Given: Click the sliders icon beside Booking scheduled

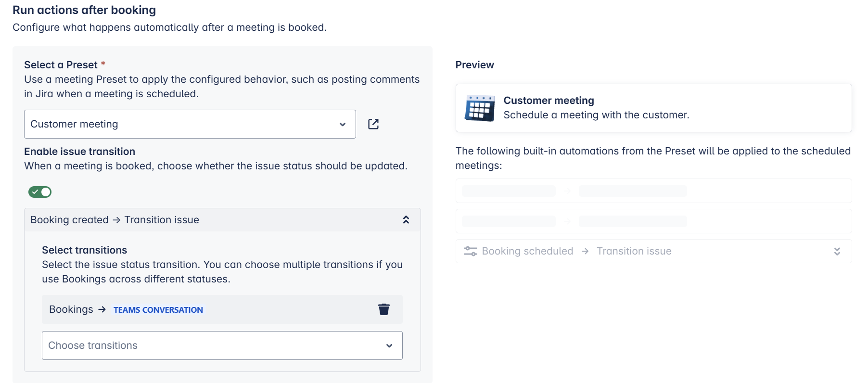Looking at the screenshot, I should click(x=470, y=251).
